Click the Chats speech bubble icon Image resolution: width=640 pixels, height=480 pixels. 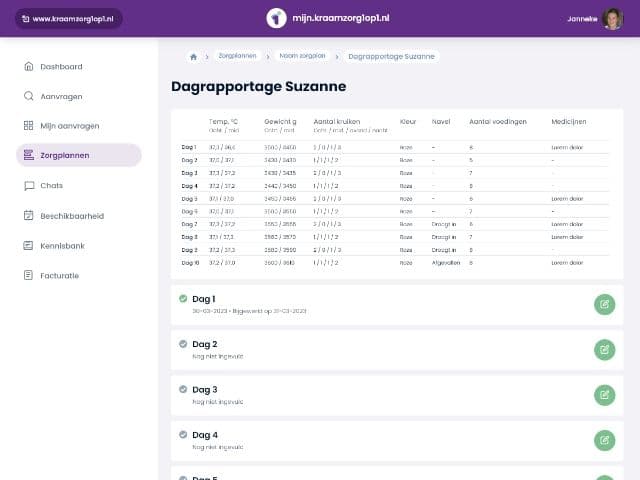[x=29, y=186]
